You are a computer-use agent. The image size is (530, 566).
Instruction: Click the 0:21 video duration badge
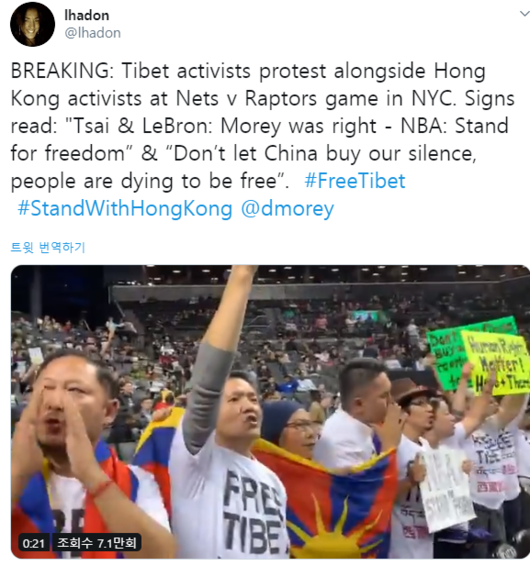coord(34,543)
